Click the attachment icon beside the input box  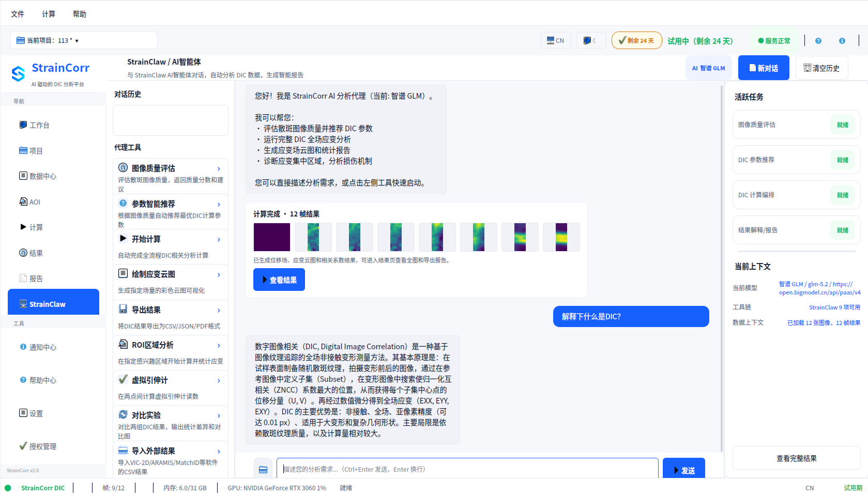coord(263,469)
